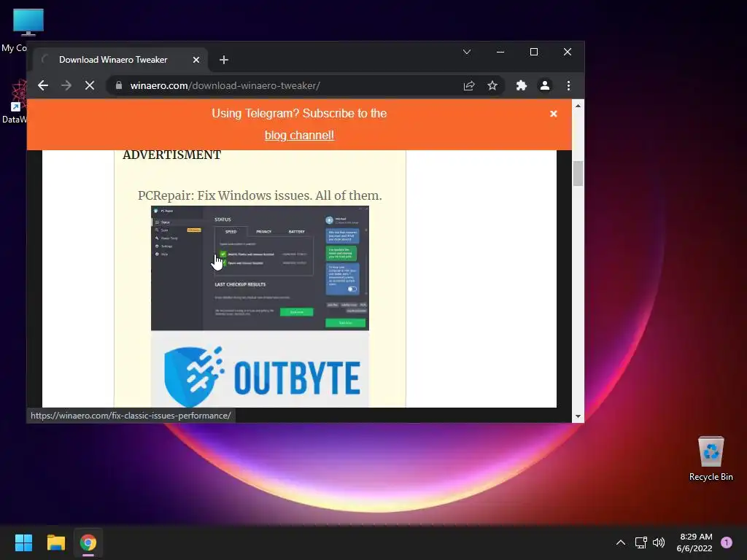Open the Extensions puzzle icon
This screenshot has height=560, width=747.
521,86
